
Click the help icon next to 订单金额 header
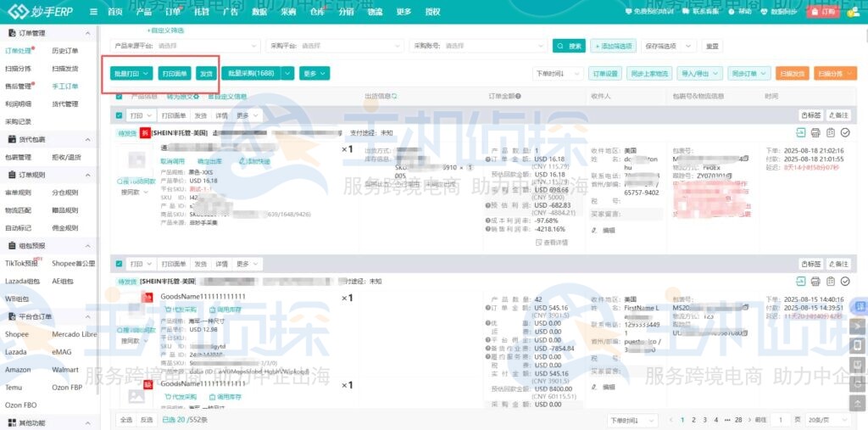coord(519,97)
